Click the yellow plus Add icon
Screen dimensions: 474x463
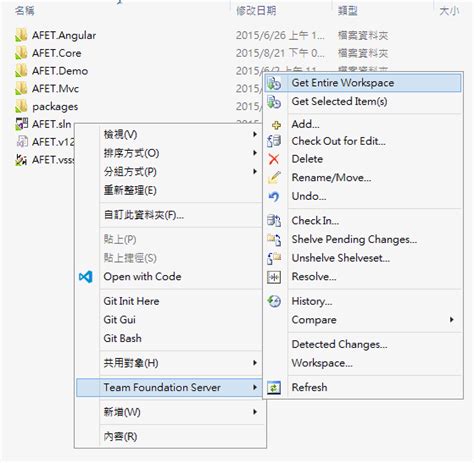276,125
